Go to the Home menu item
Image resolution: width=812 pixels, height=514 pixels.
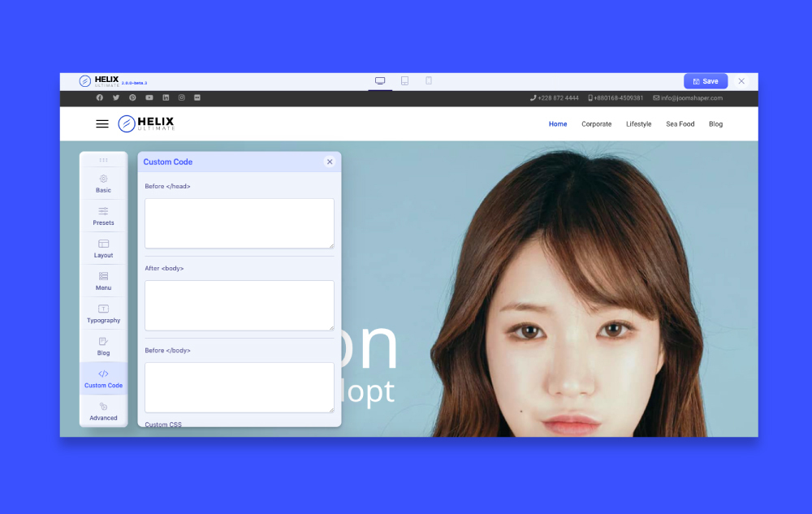click(x=558, y=124)
